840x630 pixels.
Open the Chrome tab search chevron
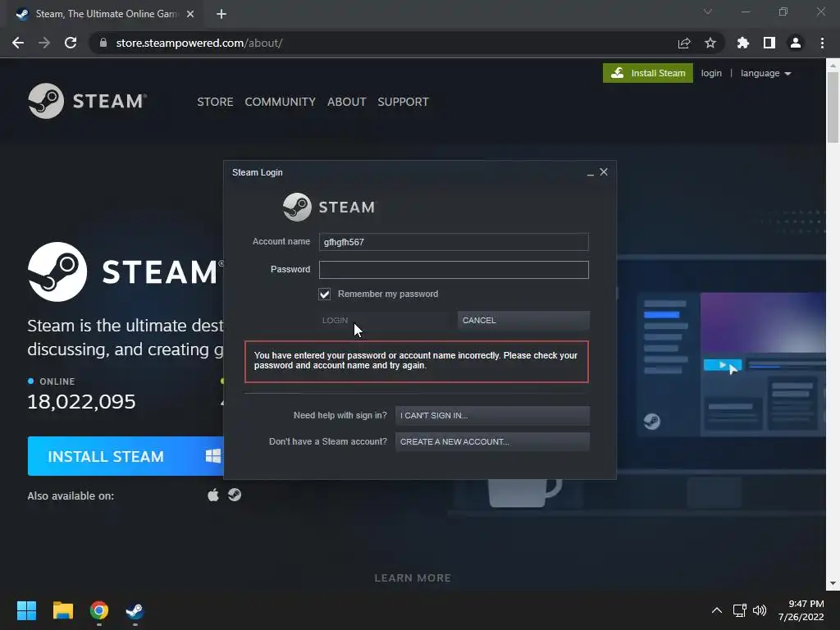click(708, 11)
